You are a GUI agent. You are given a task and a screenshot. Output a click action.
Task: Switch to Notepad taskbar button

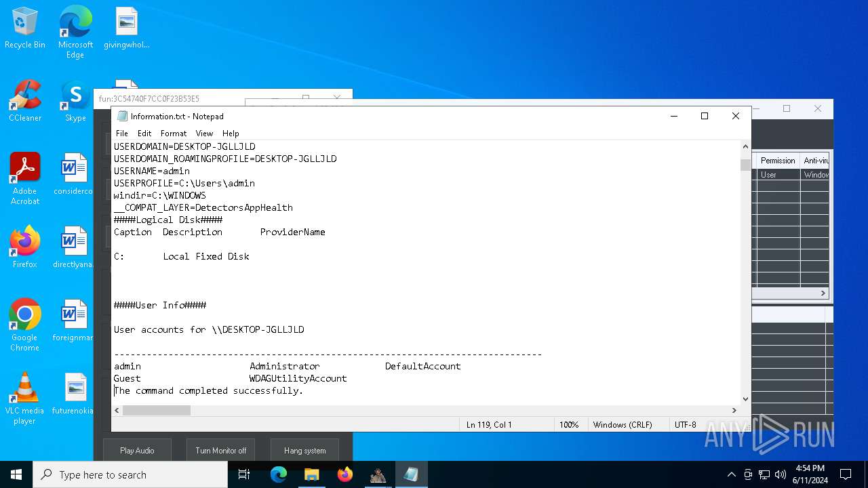pyautogui.click(x=411, y=474)
